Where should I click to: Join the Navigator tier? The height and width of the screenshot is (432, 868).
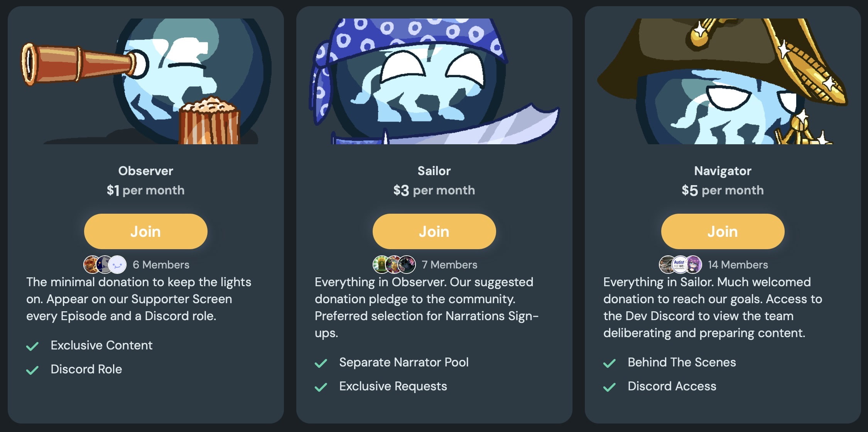tap(722, 231)
